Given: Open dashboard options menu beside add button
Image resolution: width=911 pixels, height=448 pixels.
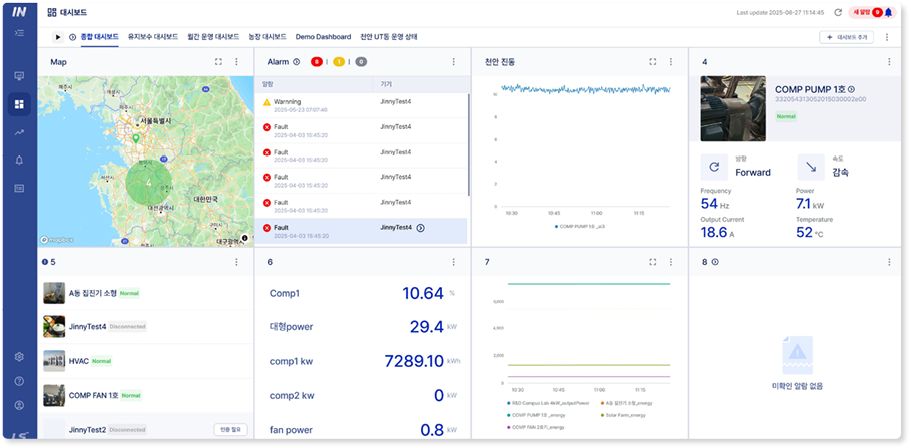Looking at the screenshot, I should pyautogui.click(x=888, y=37).
